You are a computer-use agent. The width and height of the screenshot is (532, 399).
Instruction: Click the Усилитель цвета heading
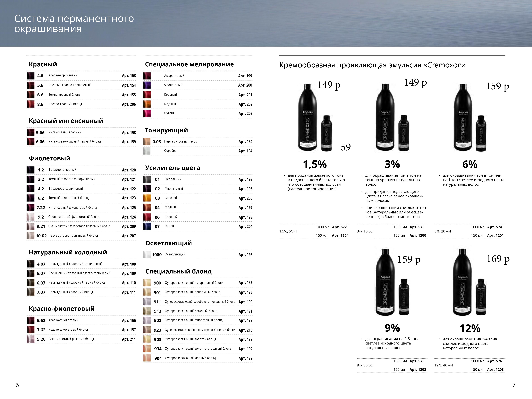pos(172,168)
